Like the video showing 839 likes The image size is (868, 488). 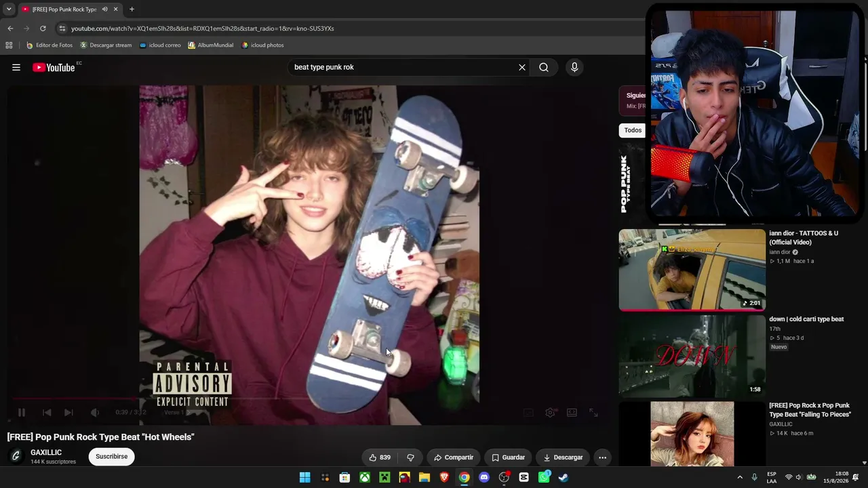[x=380, y=457]
